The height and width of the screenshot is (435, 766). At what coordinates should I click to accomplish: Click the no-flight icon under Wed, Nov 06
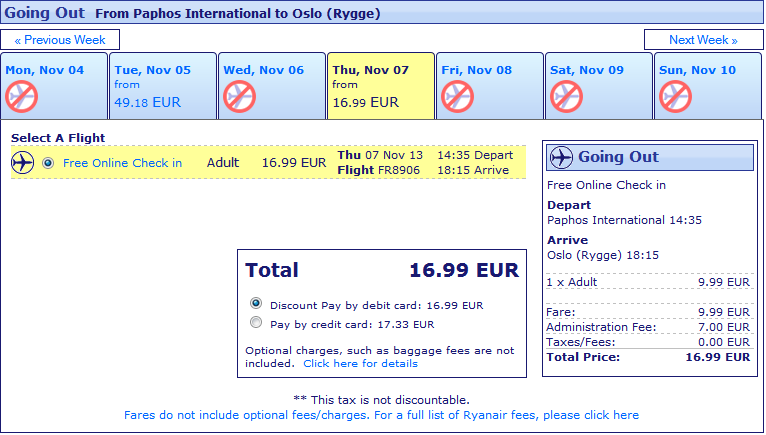coord(239,97)
